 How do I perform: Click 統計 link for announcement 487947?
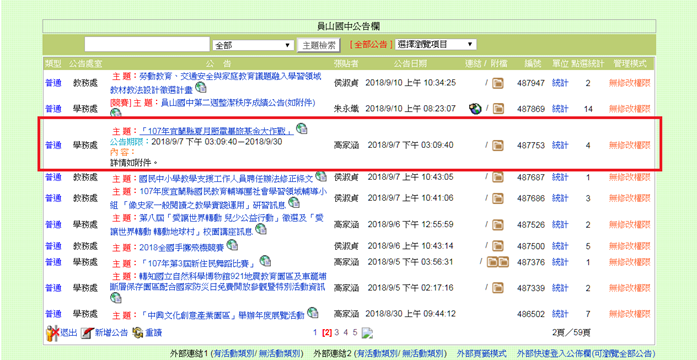coord(560,83)
